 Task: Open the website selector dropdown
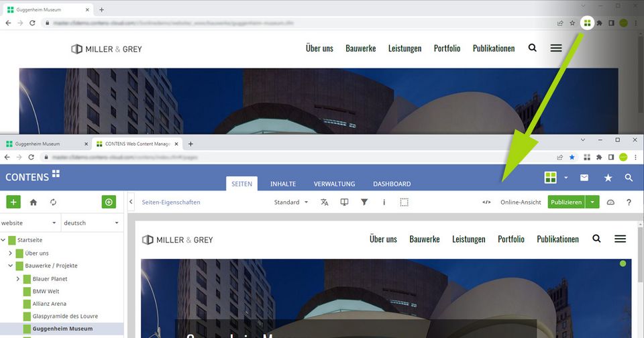[30, 223]
